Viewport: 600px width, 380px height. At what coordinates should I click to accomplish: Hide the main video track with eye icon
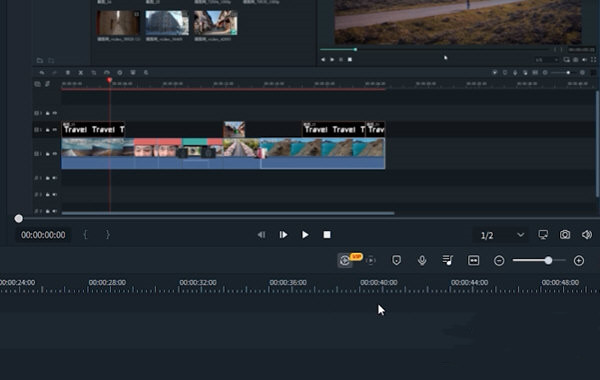pos(55,154)
